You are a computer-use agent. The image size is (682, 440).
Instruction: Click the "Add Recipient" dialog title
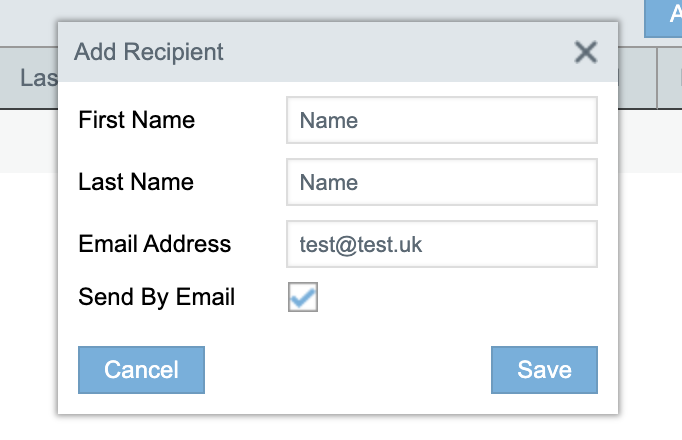(149, 52)
